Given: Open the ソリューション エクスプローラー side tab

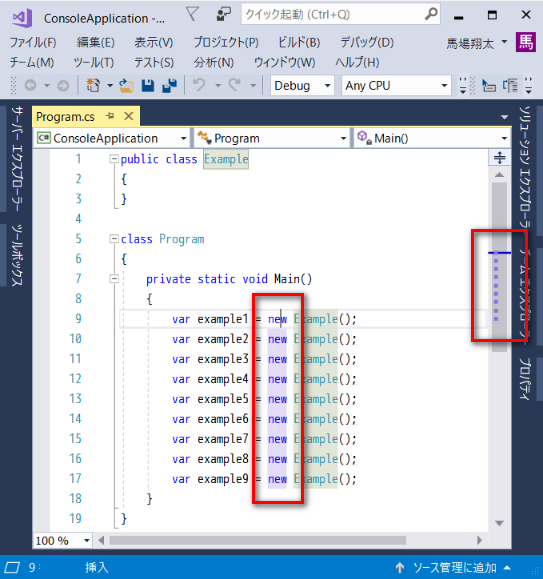Looking at the screenshot, I should pos(524,168).
